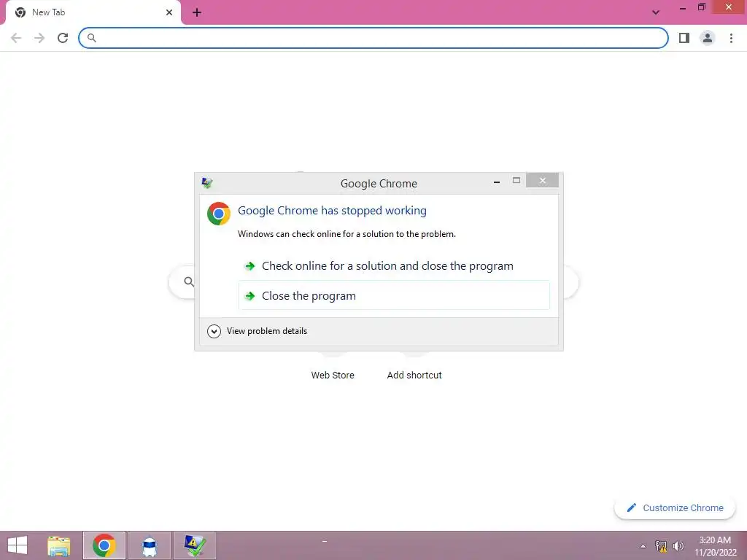Open the Windows Start button
747x560 pixels.
pos(18,545)
